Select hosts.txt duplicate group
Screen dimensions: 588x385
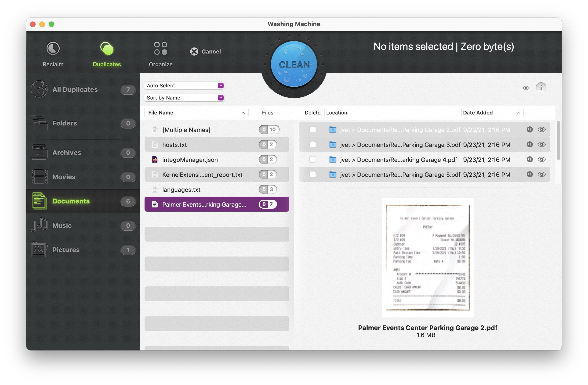tap(217, 144)
